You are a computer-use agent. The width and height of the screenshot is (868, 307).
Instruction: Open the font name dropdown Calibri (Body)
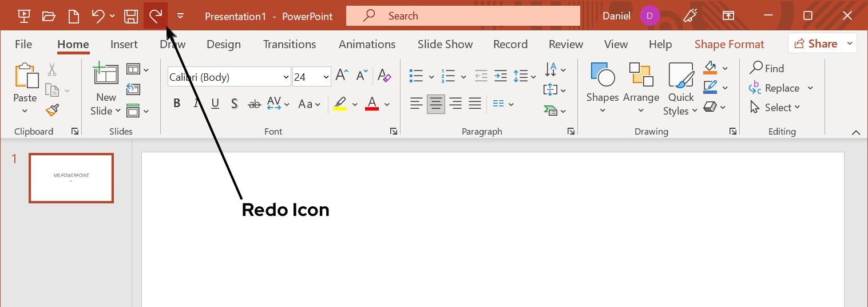286,77
